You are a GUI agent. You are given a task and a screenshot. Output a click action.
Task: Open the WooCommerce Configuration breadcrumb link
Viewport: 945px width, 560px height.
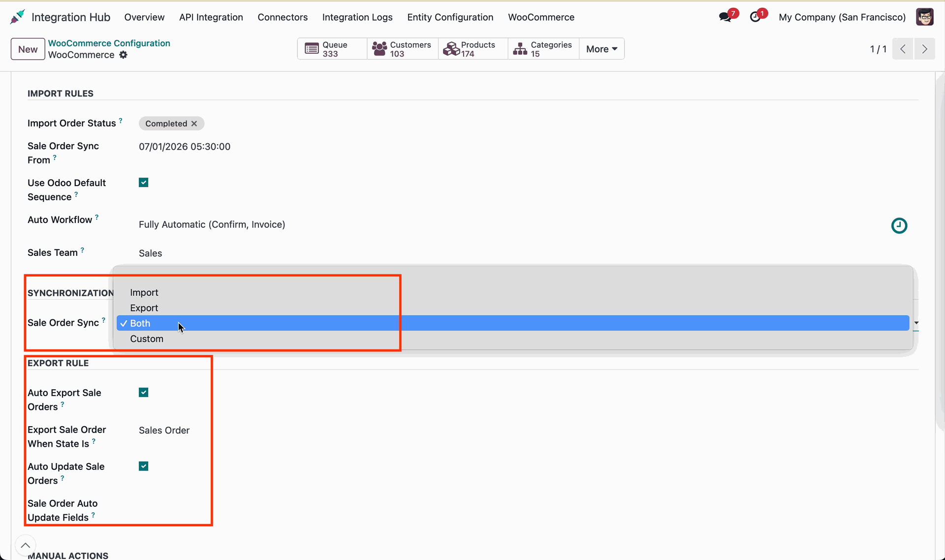point(109,43)
